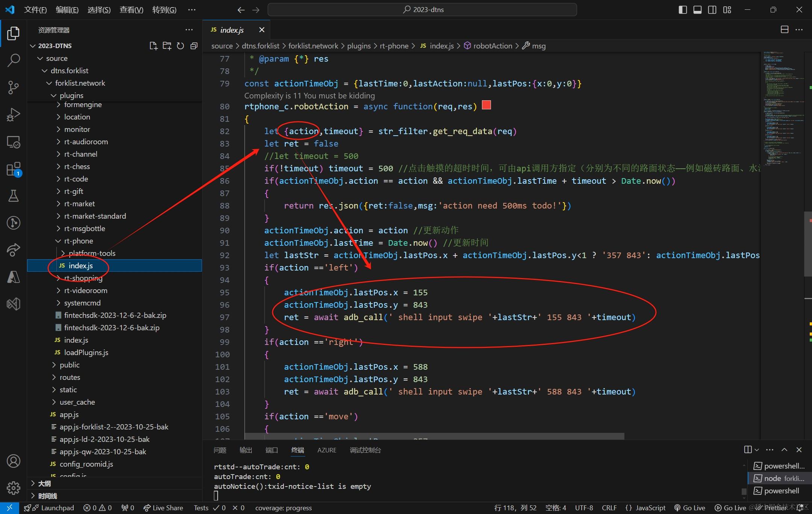Open the Explorer view in activity bar
Image resolution: width=812 pixels, height=514 pixels.
click(x=14, y=33)
